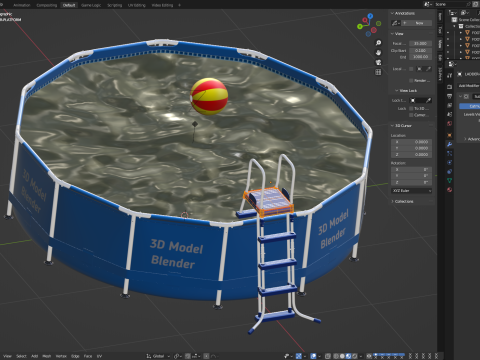Toggle visibility of first mesh in outliner
Image resolution: width=480 pixels, height=360 pixels.
point(448,33)
